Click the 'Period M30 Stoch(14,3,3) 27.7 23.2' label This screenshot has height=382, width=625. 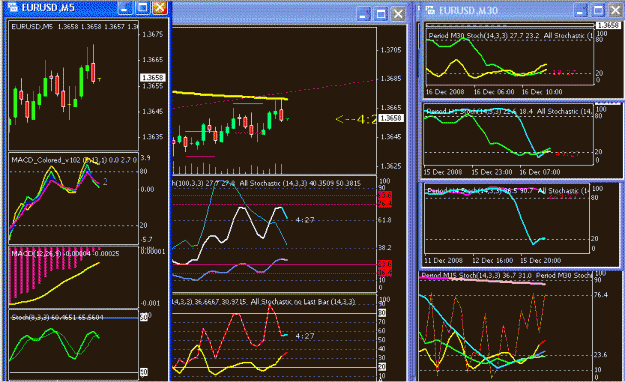[484, 35]
